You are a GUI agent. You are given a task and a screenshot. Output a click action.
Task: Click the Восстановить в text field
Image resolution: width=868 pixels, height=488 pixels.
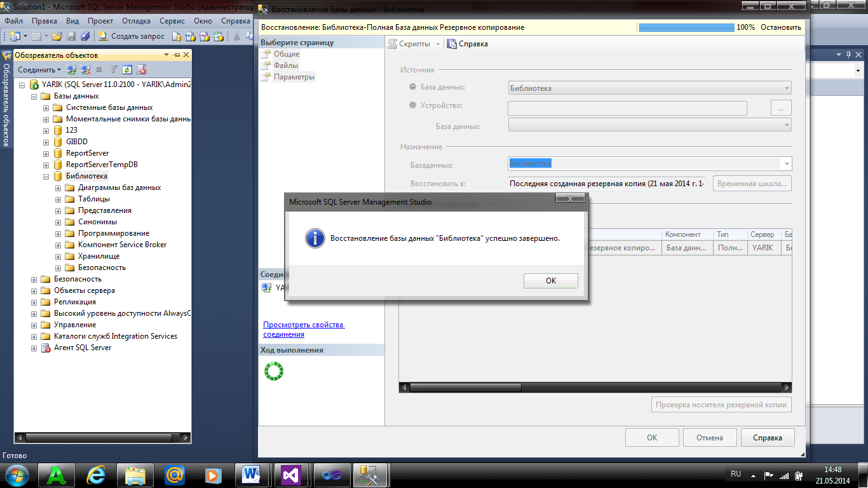[607, 184]
